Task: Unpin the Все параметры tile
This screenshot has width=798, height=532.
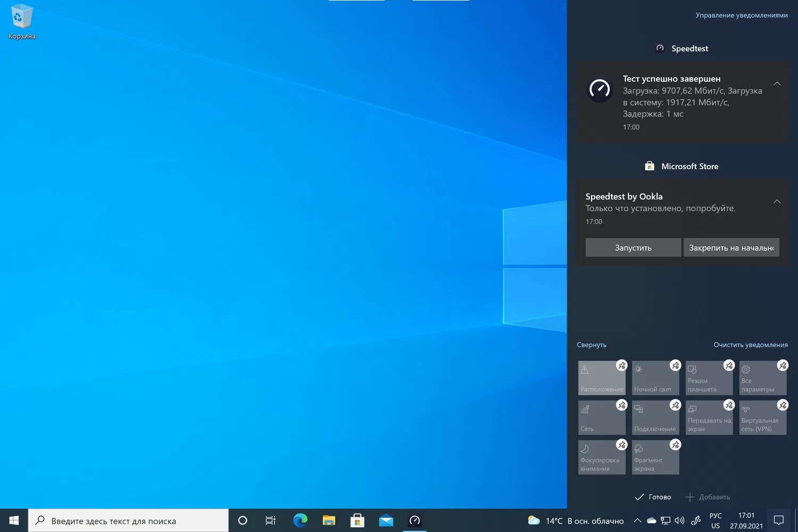Action: [783, 365]
